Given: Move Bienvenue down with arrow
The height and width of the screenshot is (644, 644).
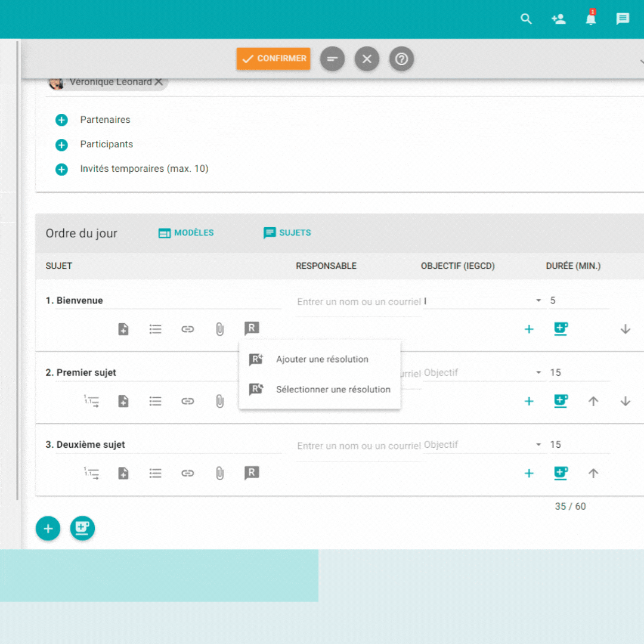Looking at the screenshot, I should (x=625, y=329).
